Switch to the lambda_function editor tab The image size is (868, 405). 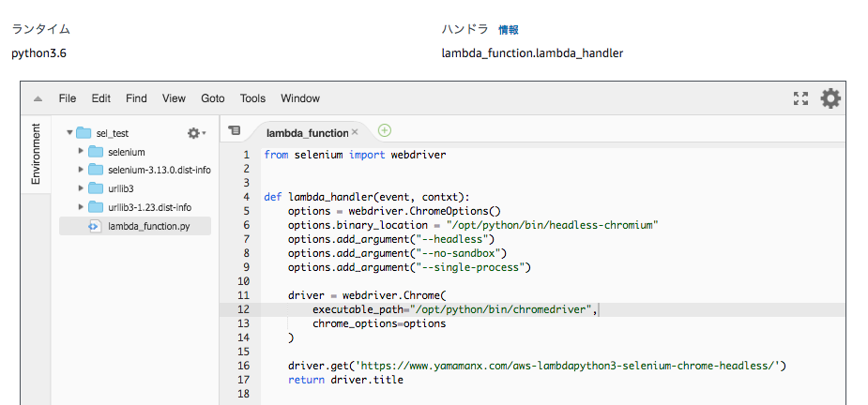click(307, 133)
